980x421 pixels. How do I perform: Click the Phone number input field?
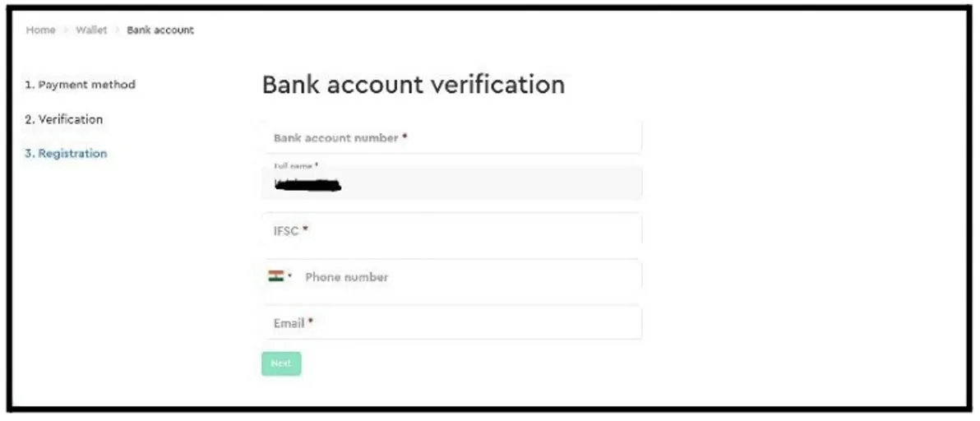pyautogui.click(x=469, y=277)
